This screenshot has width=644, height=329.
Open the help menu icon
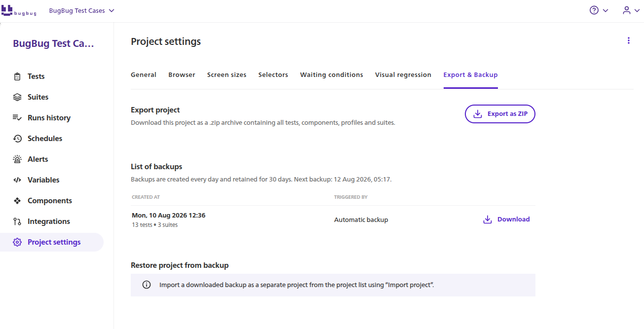tap(594, 10)
